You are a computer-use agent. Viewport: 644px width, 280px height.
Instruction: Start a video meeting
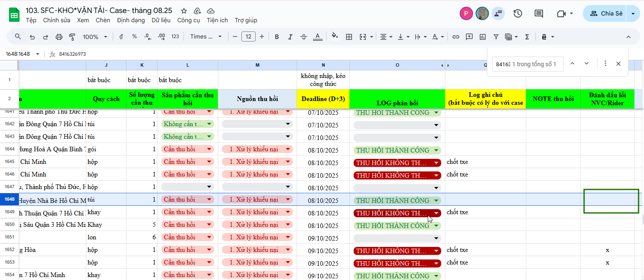click(561, 13)
